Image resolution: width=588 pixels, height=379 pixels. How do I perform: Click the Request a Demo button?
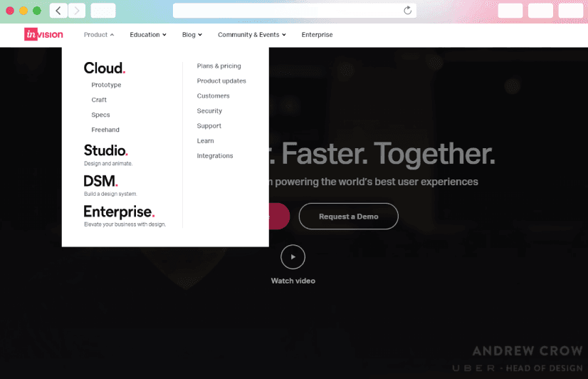[348, 217]
